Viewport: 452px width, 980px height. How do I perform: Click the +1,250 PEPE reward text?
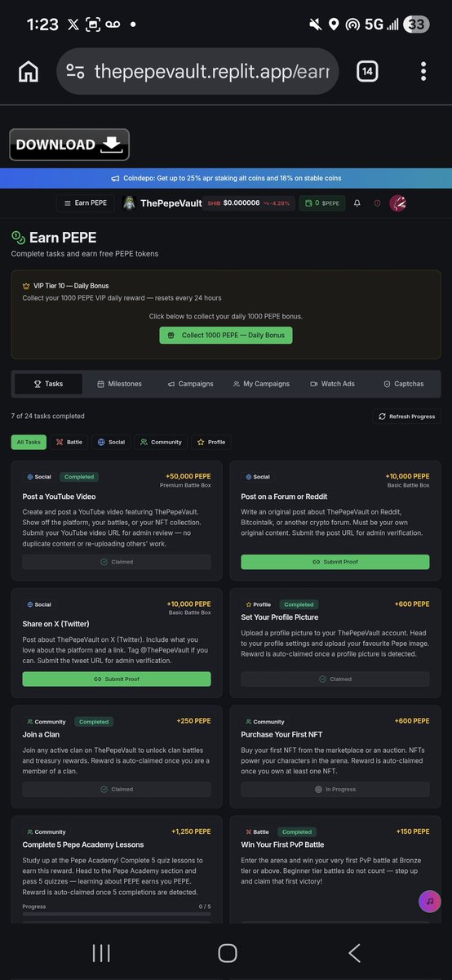tap(191, 831)
